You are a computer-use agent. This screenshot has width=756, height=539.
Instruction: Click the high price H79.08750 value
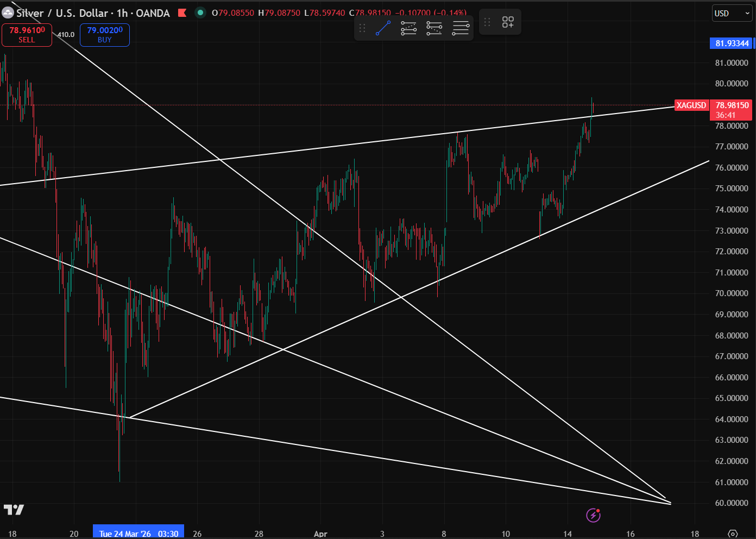(279, 13)
